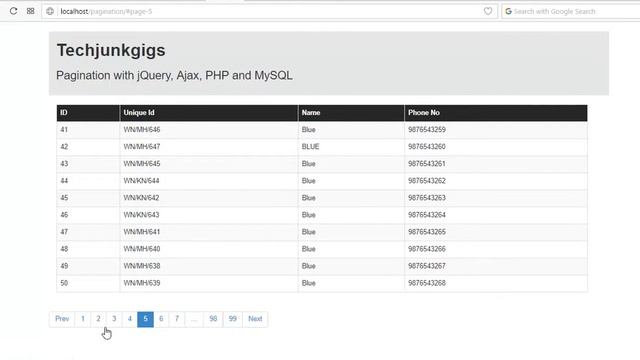Viewport: 640px width, 360px height.
Task: Reload the page with the refresh icon
Action: point(13,11)
